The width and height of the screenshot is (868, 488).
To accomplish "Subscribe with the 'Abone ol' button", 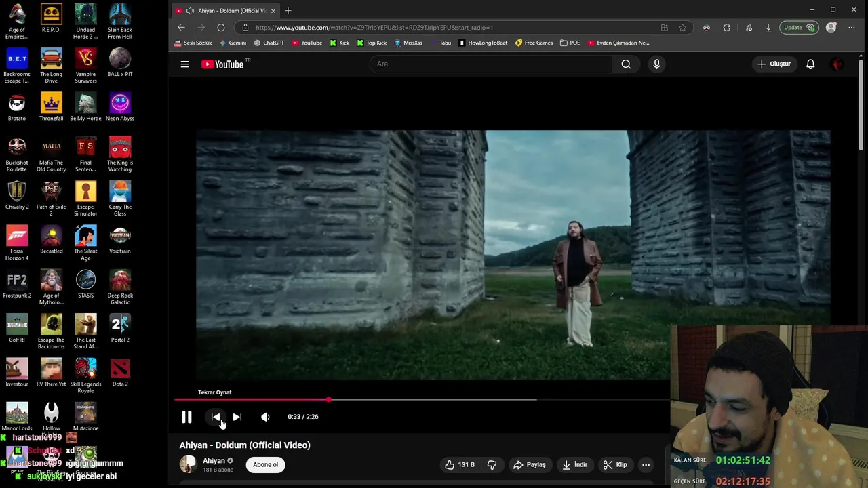I will 265,464.
